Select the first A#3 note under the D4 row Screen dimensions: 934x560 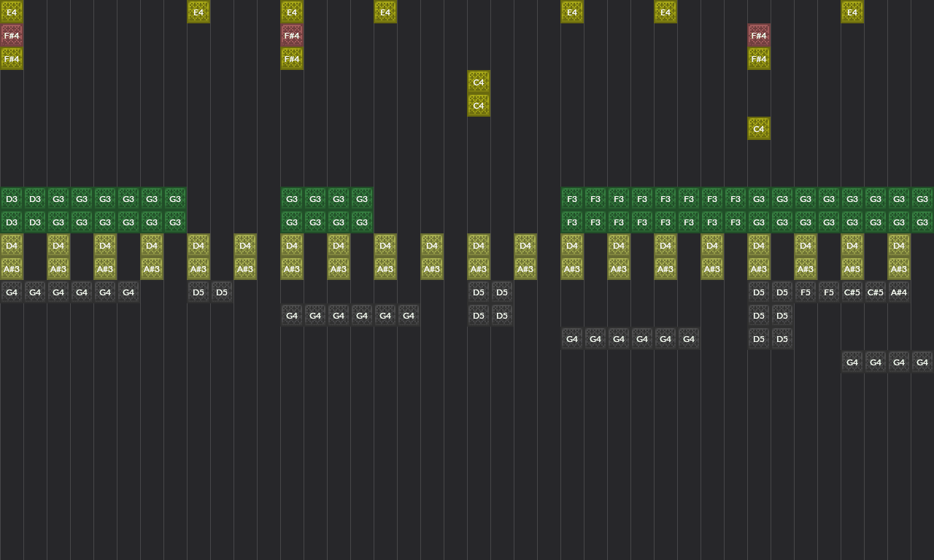pyautogui.click(x=12, y=269)
